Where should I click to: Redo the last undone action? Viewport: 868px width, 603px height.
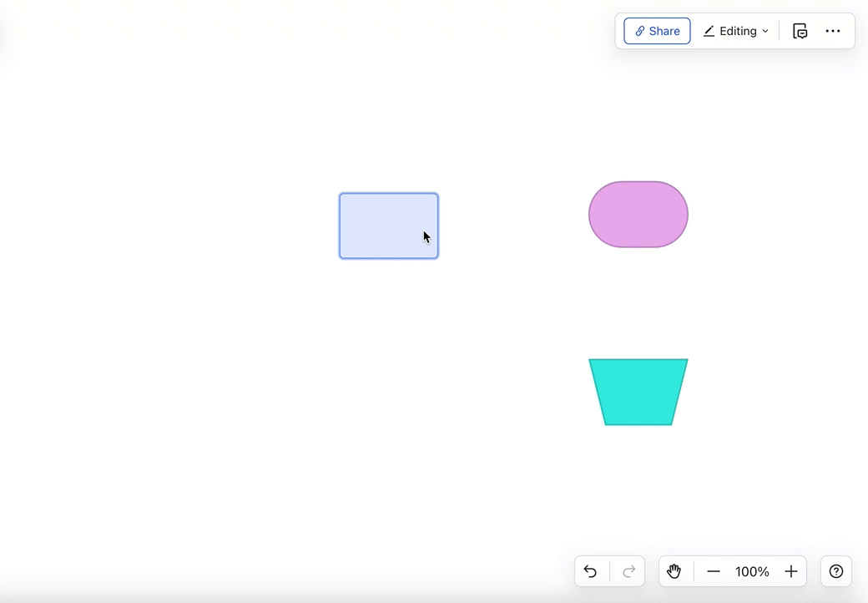pos(628,571)
